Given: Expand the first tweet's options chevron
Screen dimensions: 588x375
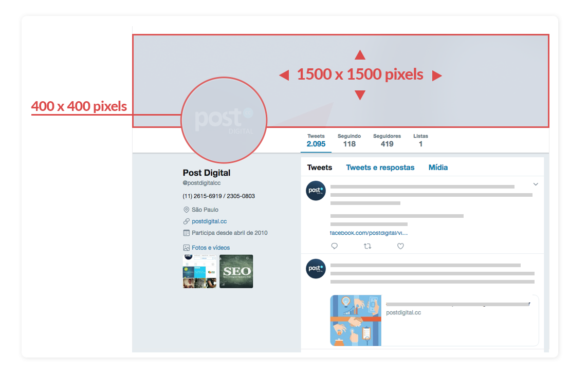Looking at the screenshot, I should (x=536, y=184).
